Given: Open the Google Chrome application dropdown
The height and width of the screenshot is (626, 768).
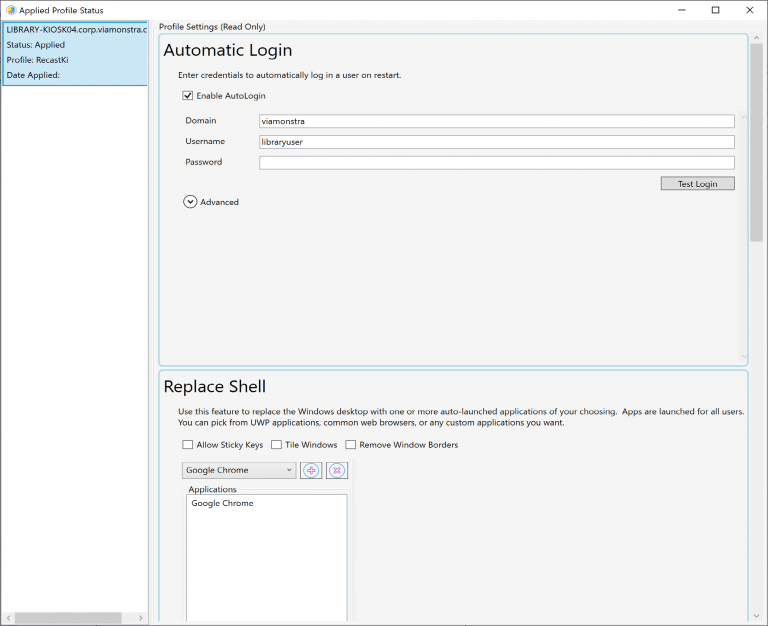Looking at the screenshot, I should point(239,470).
